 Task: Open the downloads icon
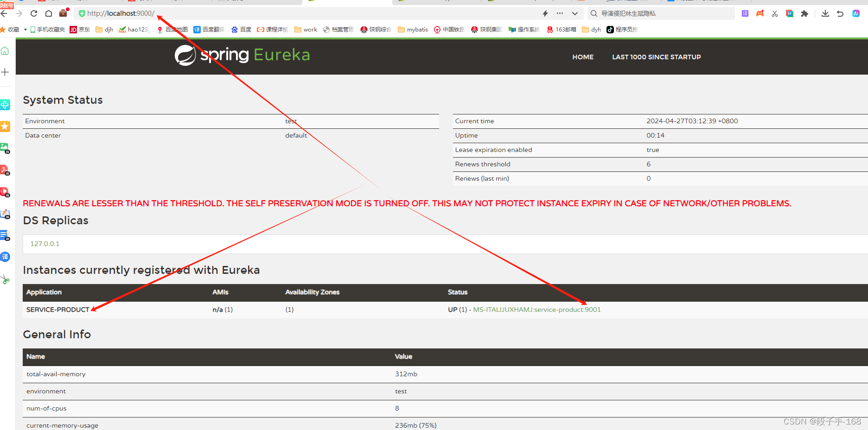point(825,13)
